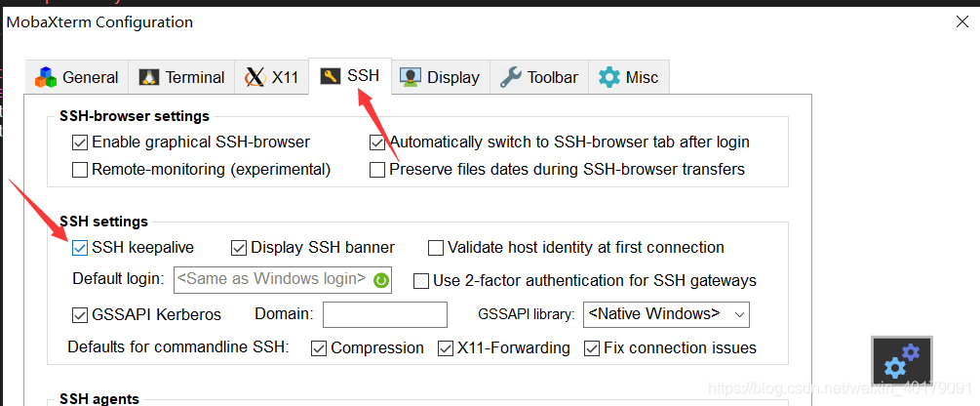Click the monitor Display tab icon
980x406 pixels.
click(410, 77)
